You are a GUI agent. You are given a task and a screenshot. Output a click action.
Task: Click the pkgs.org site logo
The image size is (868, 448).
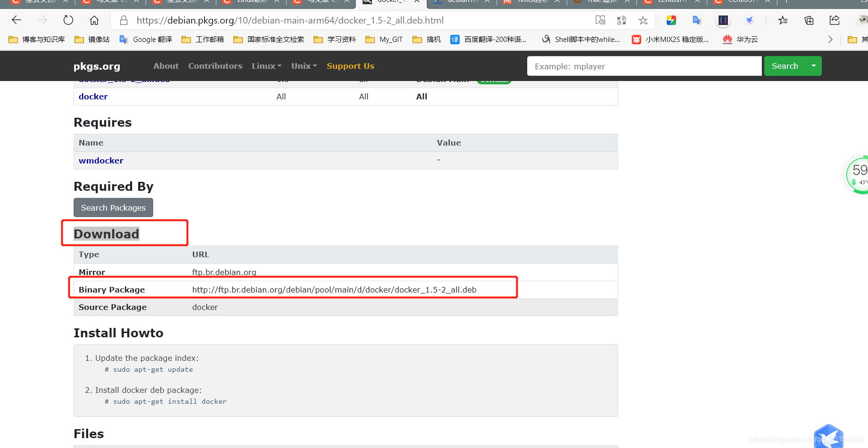tap(97, 66)
